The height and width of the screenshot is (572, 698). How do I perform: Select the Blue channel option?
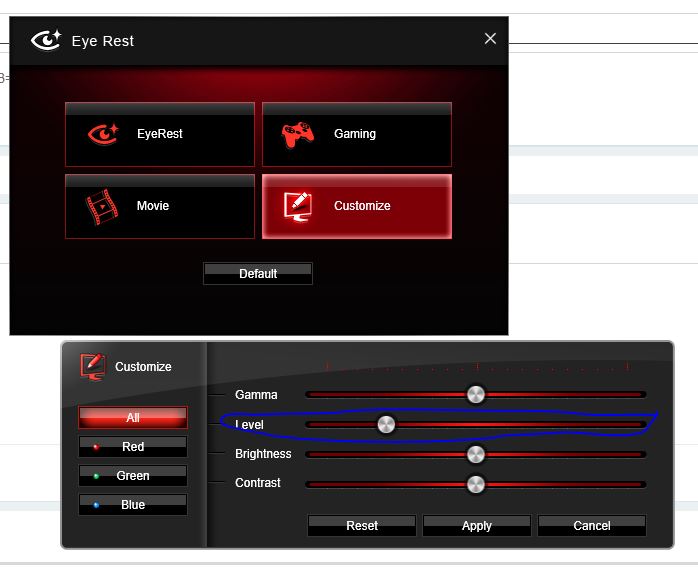133,504
